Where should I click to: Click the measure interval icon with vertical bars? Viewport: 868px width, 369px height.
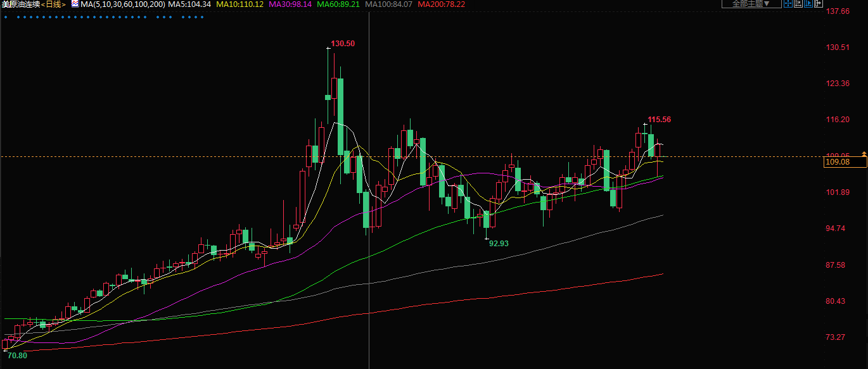coord(798,4)
